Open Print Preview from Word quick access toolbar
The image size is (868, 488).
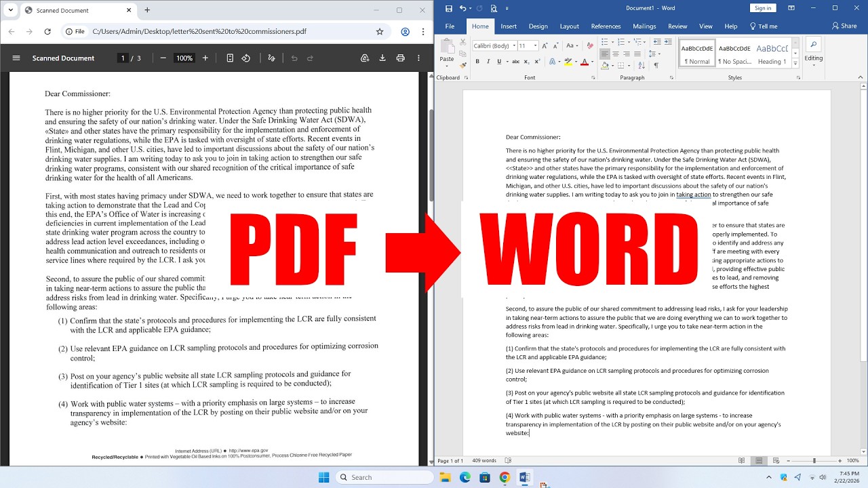493,8
